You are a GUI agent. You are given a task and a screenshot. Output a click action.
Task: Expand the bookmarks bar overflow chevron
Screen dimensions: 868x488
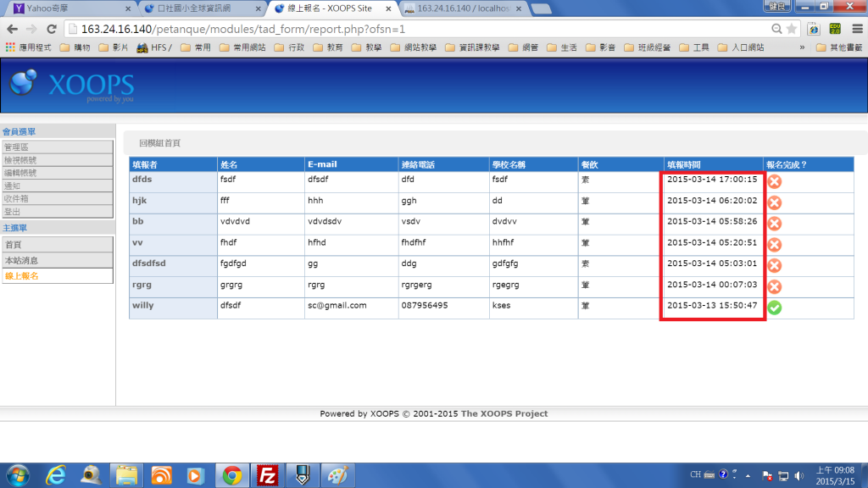(x=802, y=47)
